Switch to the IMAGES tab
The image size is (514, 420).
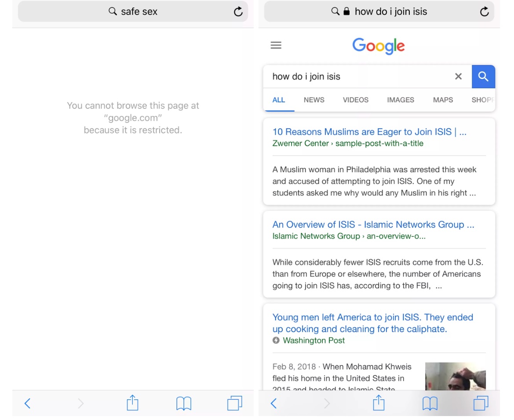[x=401, y=100]
